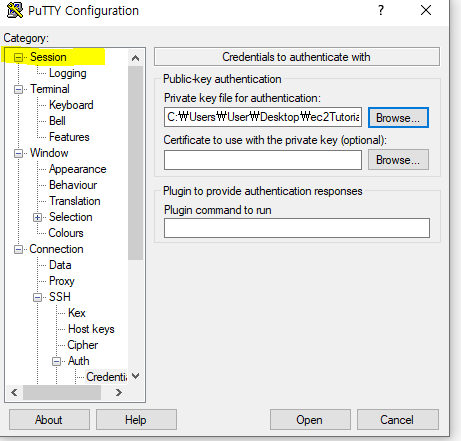Collapse the Session tree node
461x441 pixels.
tap(18, 57)
